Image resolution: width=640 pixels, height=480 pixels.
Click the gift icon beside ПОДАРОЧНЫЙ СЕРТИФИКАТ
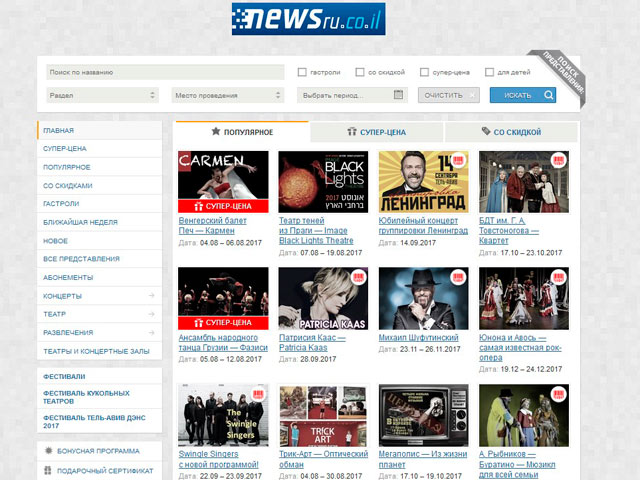coord(48,470)
